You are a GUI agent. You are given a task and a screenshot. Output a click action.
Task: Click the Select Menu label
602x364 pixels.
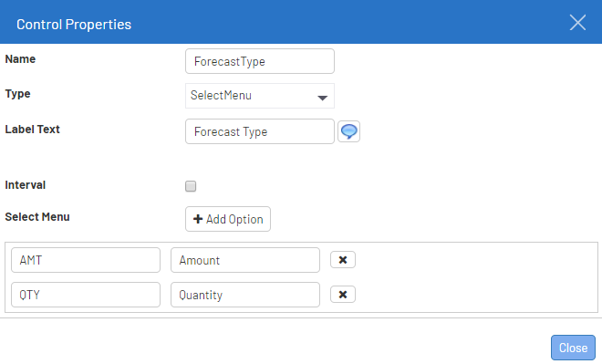point(37,217)
